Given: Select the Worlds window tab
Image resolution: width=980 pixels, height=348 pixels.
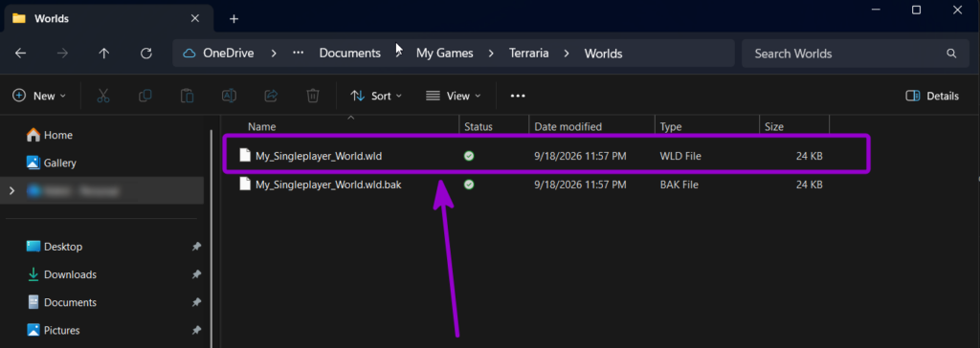Looking at the screenshot, I should click(x=109, y=19).
